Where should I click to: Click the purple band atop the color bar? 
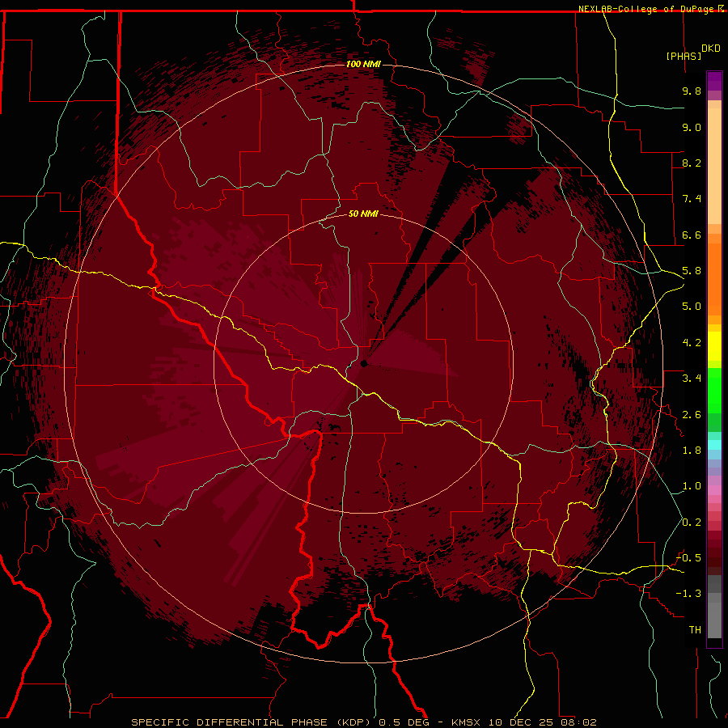(714, 81)
